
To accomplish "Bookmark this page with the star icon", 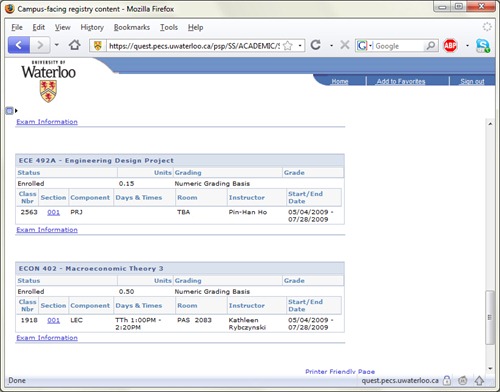I will [288, 46].
